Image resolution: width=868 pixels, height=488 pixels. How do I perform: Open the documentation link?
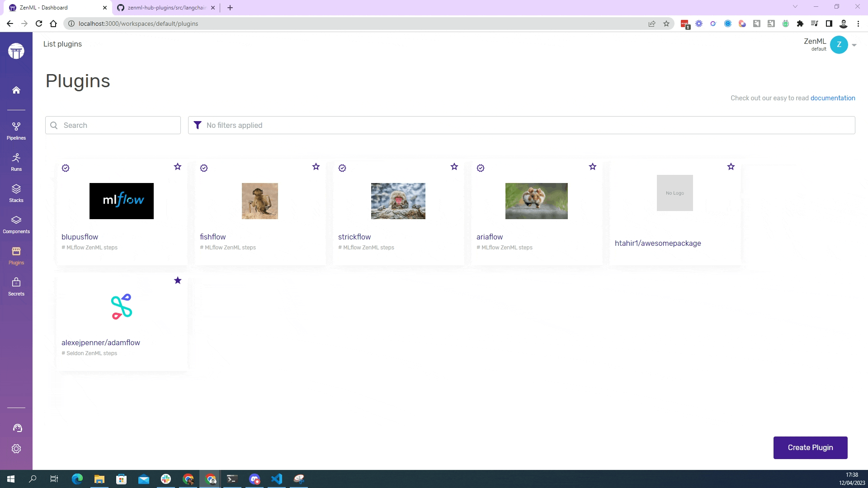tap(832, 98)
